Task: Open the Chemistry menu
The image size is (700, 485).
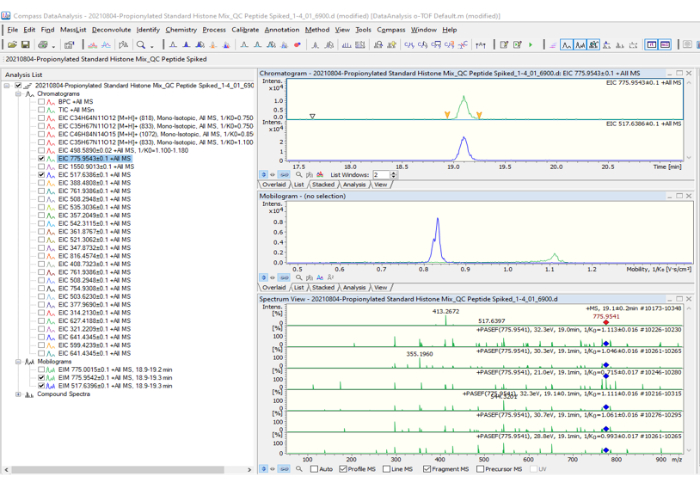Action: click(181, 30)
